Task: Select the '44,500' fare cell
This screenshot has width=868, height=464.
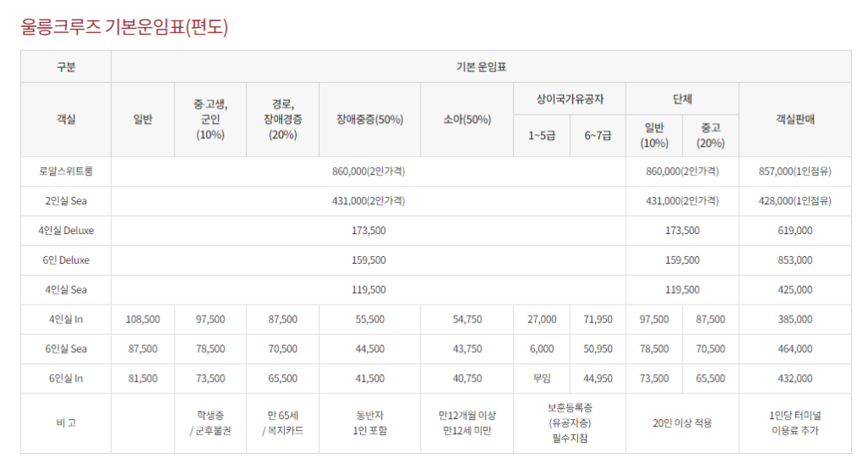Action: click(x=370, y=349)
